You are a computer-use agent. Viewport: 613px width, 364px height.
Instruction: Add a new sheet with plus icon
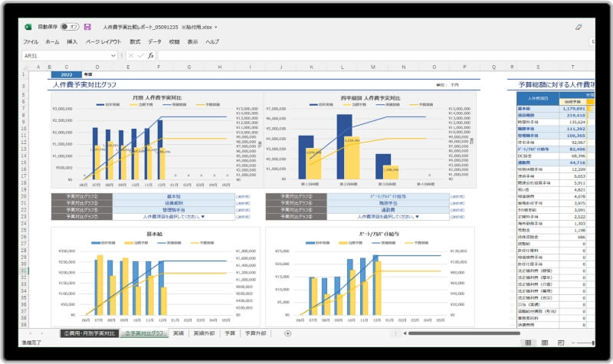(x=288, y=333)
